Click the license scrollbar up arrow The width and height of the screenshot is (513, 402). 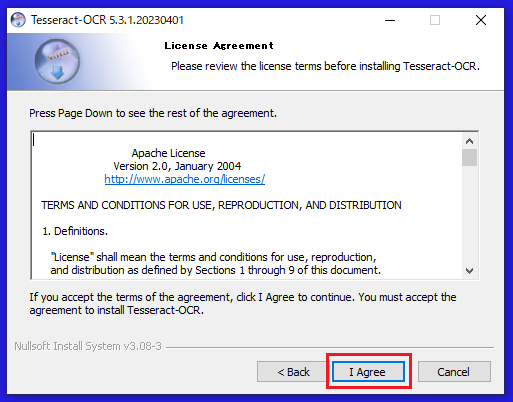click(x=469, y=141)
